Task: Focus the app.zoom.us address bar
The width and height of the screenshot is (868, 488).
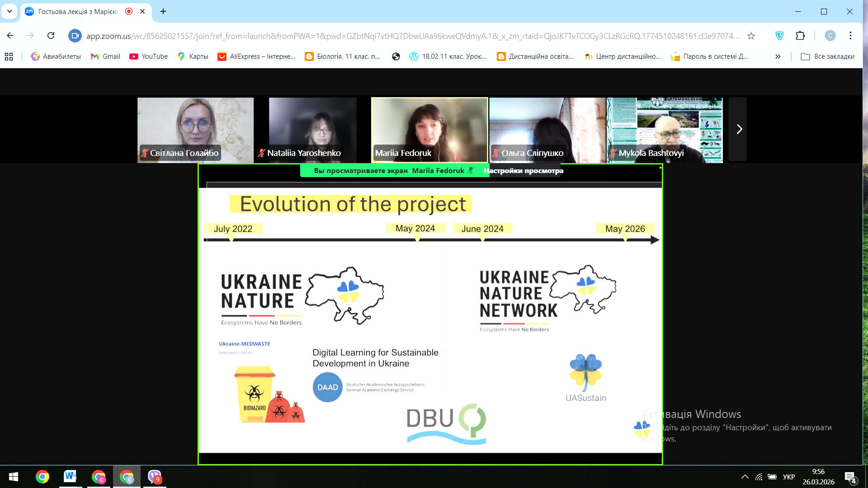Action: coord(412,36)
